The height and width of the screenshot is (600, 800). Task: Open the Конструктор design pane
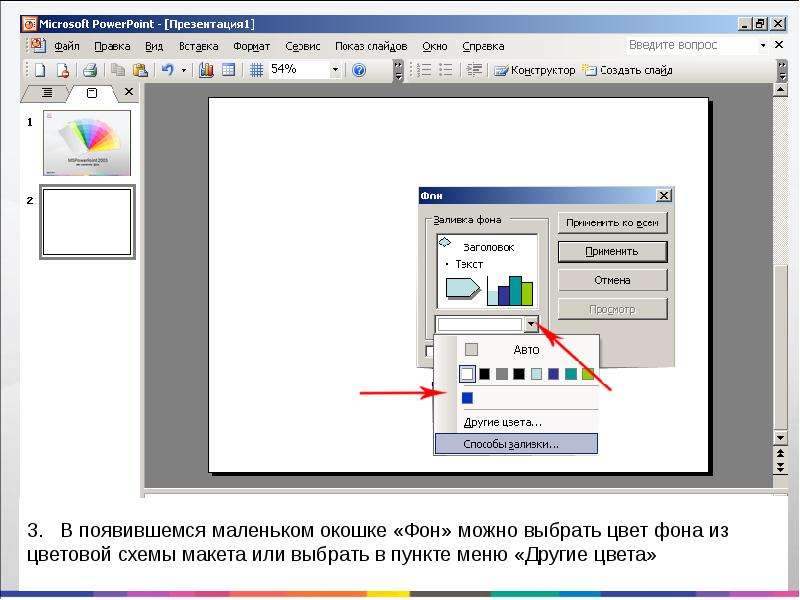[x=535, y=70]
